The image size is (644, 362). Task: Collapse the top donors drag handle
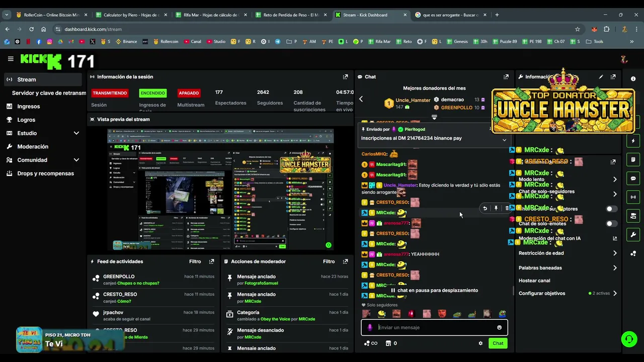[x=434, y=117]
